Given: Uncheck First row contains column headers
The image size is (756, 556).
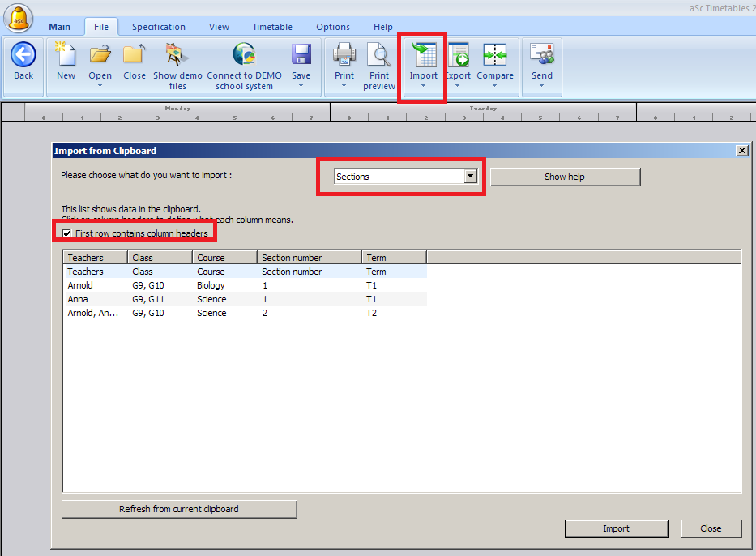Looking at the screenshot, I should (67, 233).
